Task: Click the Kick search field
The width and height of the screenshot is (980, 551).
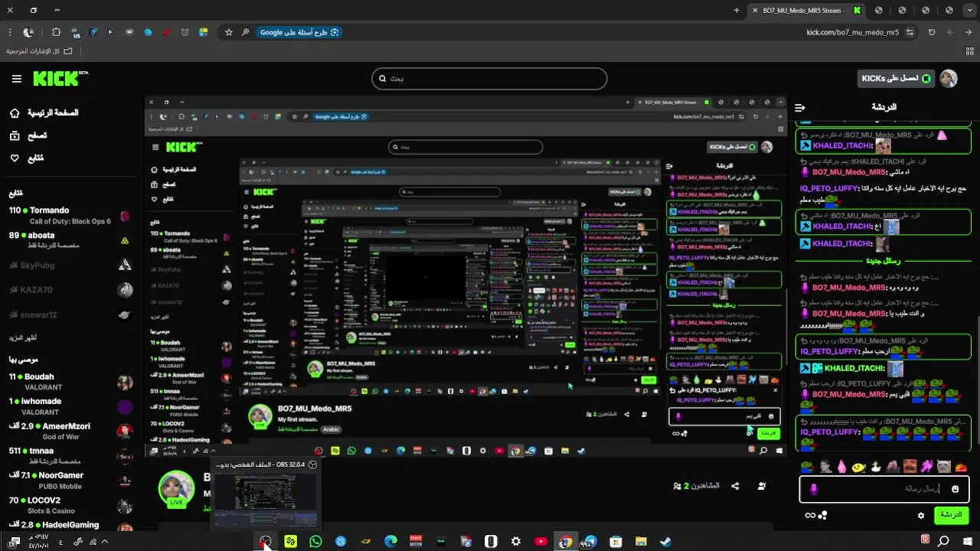Action: tap(489, 78)
